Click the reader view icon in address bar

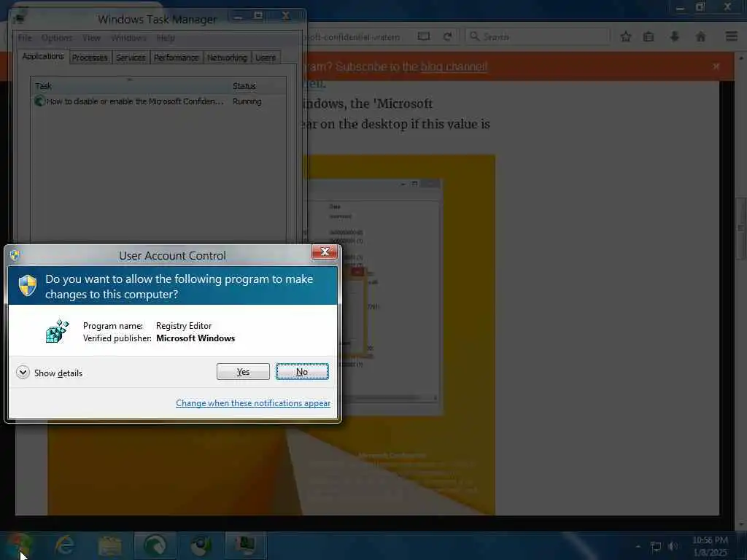point(424,36)
